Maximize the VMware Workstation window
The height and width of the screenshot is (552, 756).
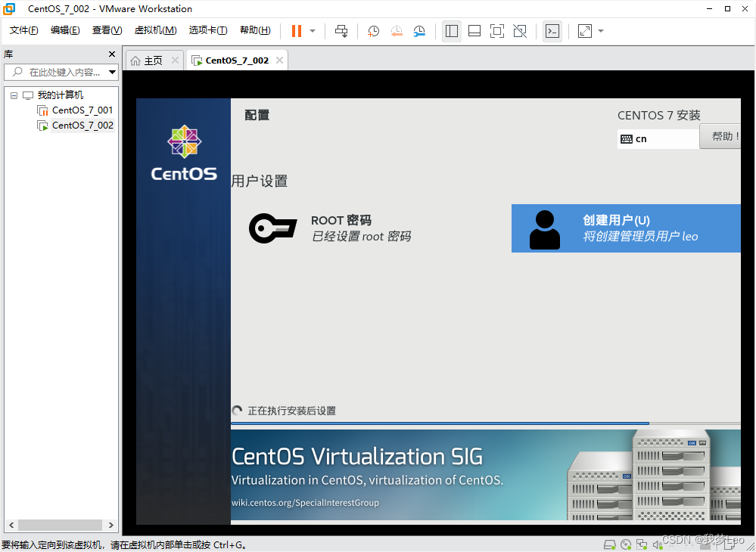click(x=727, y=8)
